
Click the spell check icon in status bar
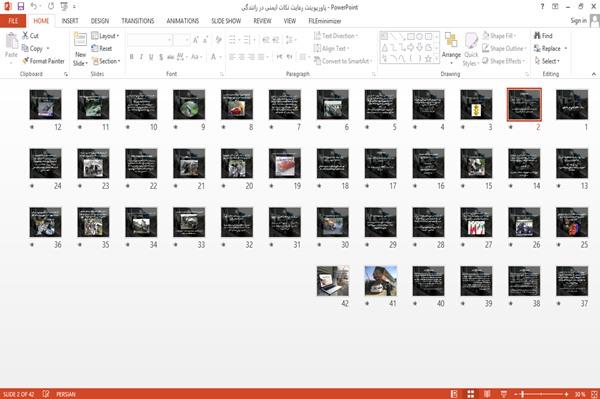click(46, 394)
